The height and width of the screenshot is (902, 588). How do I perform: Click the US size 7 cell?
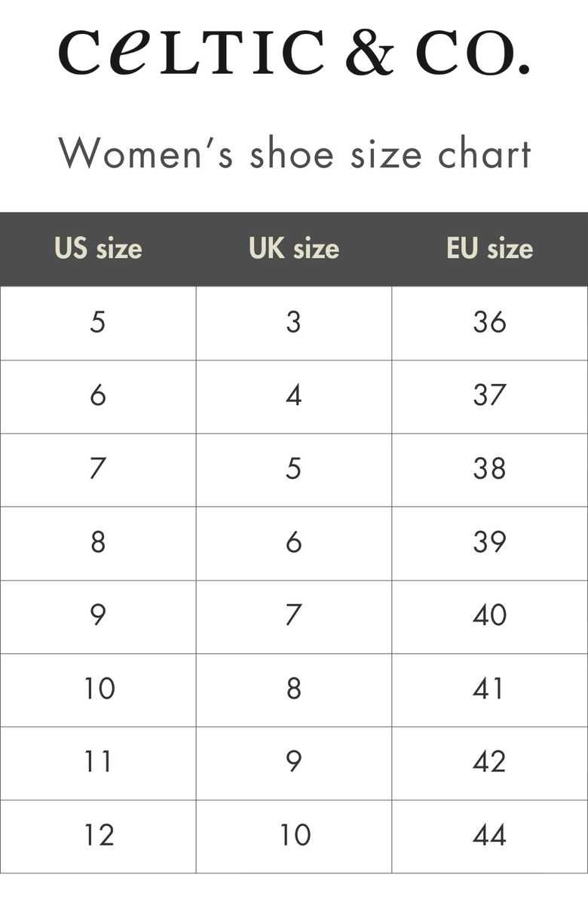(x=98, y=468)
